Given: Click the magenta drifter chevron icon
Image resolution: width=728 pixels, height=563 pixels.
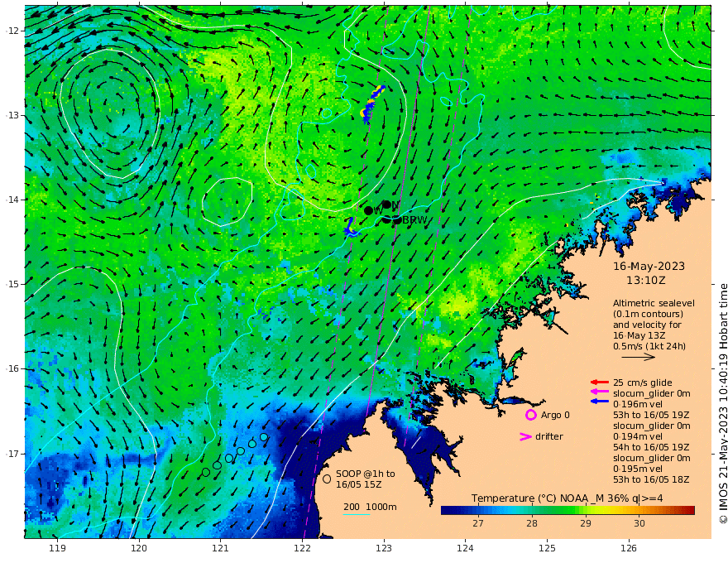Looking at the screenshot, I should tap(525, 436).
